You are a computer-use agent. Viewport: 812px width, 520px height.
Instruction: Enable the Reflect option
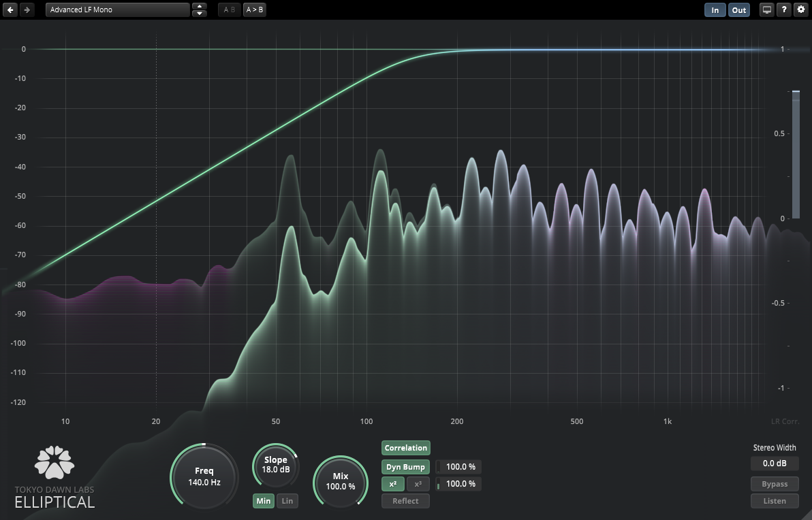tap(405, 501)
